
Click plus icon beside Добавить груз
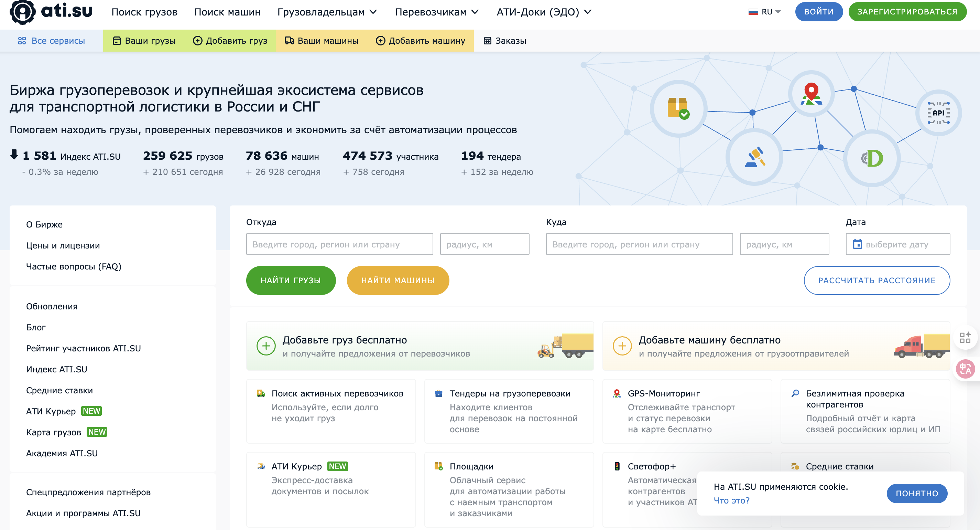pos(197,41)
